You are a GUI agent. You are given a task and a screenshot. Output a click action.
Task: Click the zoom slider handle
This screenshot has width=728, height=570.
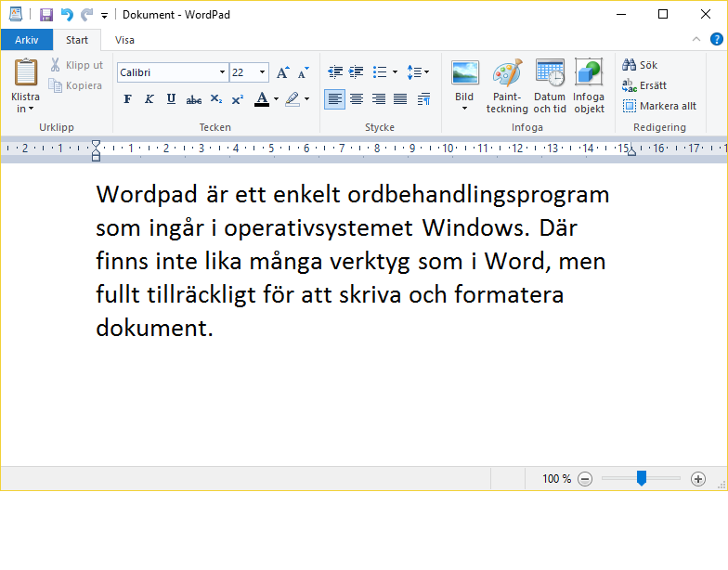click(641, 478)
